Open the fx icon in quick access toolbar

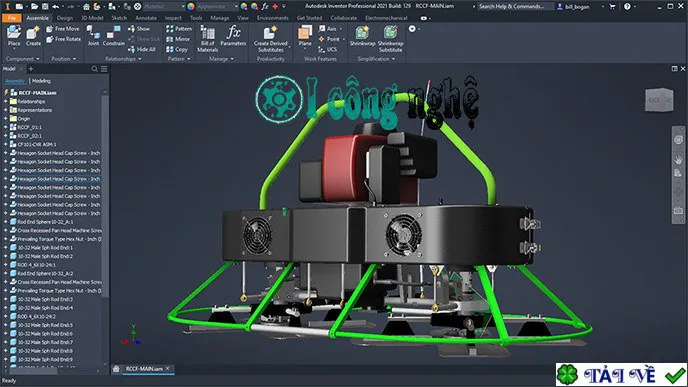[x=265, y=7]
